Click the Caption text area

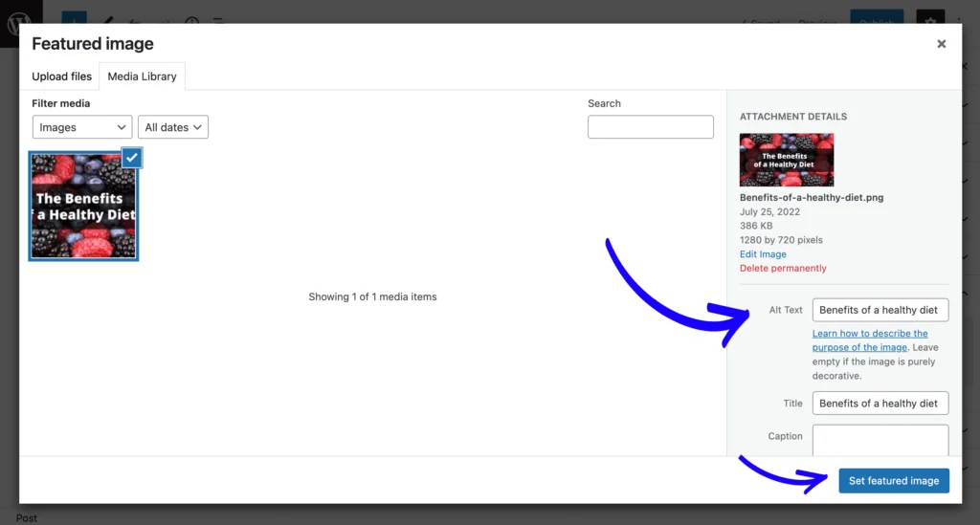coord(880,441)
